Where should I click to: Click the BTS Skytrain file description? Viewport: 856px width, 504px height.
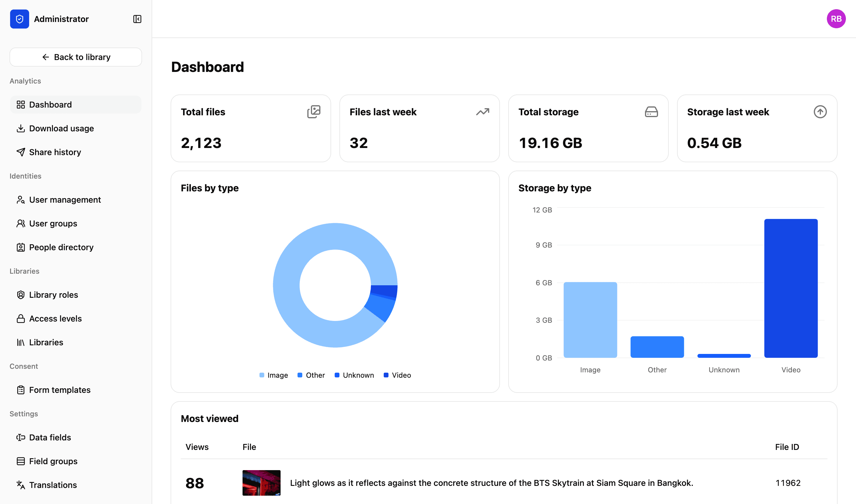(492, 483)
